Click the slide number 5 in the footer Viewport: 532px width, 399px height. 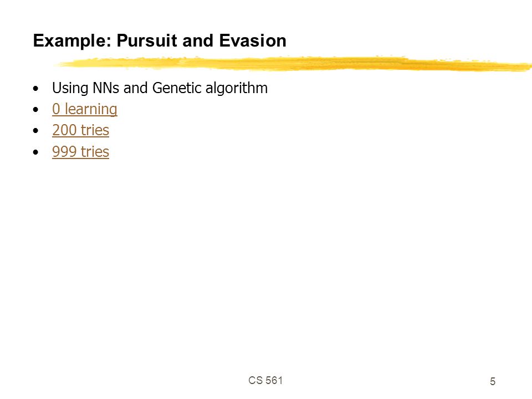pyautogui.click(x=493, y=381)
